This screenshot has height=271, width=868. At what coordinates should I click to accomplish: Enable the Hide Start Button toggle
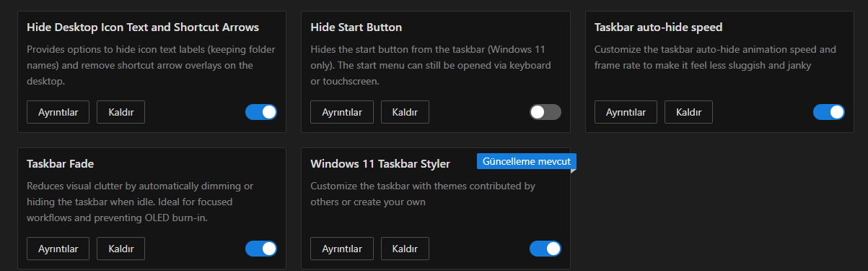(x=545, y=112)
